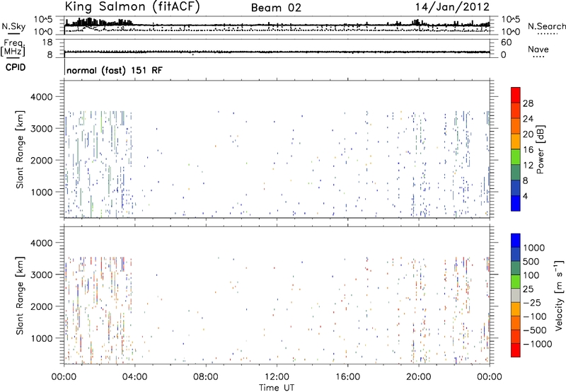566x392 pixels.
Task: Click Power colorbar value '16'
Action: tap(528, 150)
